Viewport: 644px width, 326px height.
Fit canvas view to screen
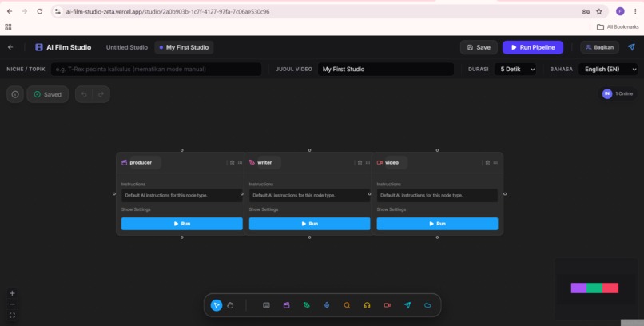pyautogui.click(x=12, y=316)
